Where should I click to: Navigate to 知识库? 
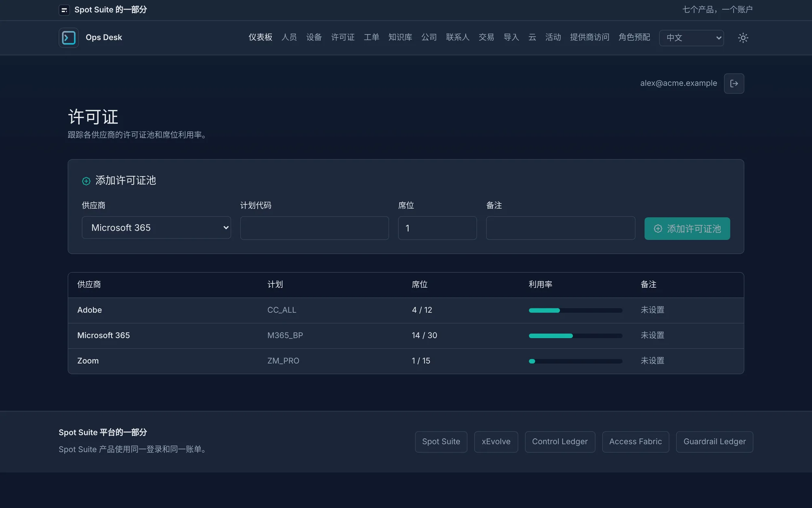pos(400,37)
